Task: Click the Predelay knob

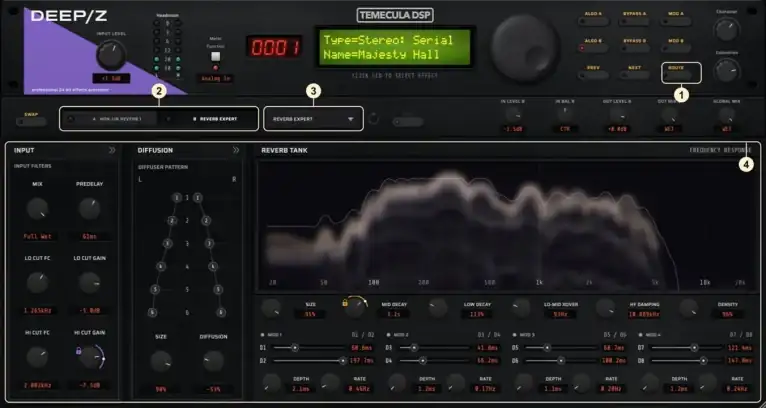Action: tap(89, 209)
